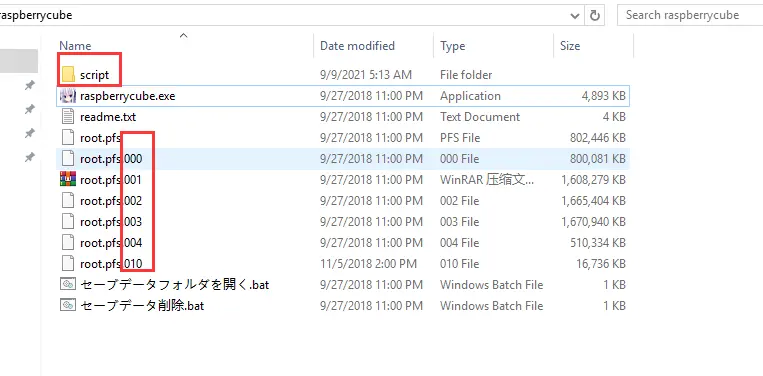Select the root.pfs.000 file icon
The height and width of the screenshot is (376, 763).
click(68, 159)
